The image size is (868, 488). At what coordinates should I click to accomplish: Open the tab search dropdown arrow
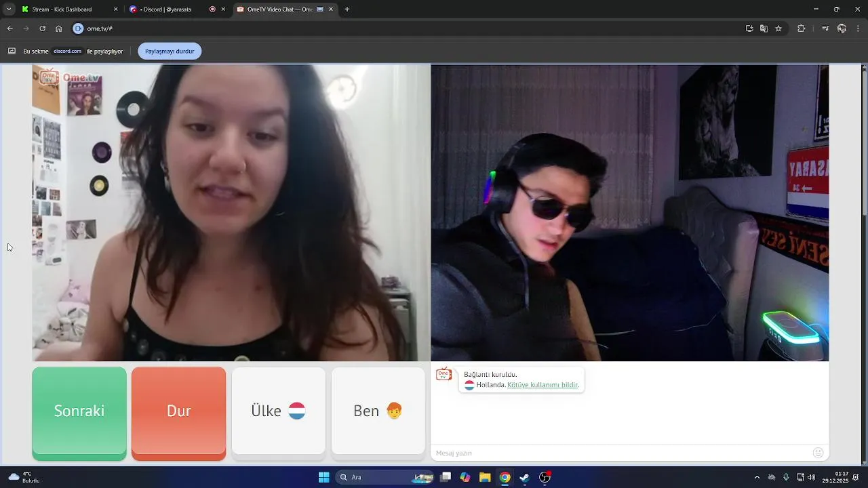tap(9, 9)
